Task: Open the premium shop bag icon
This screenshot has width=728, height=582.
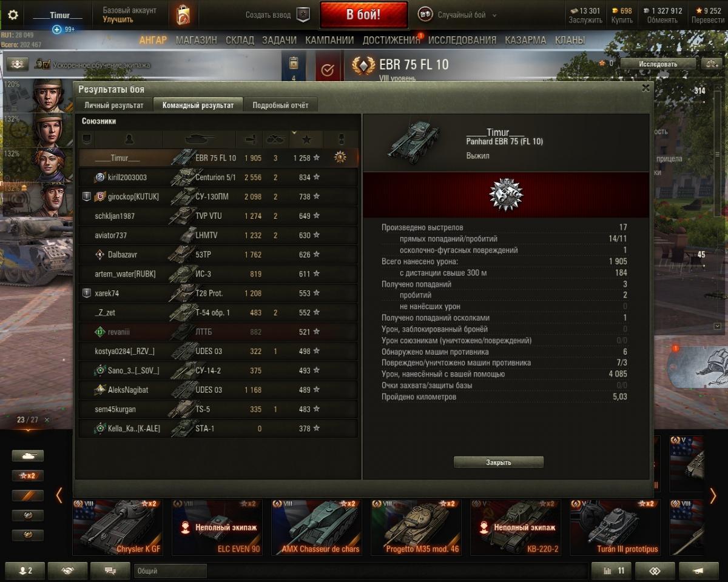Action: pyautogui.click(x=183, y=15)
